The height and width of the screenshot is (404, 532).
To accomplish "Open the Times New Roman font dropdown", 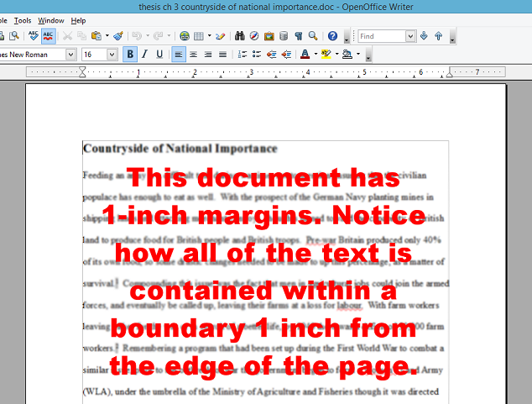I will click(70, 55).
